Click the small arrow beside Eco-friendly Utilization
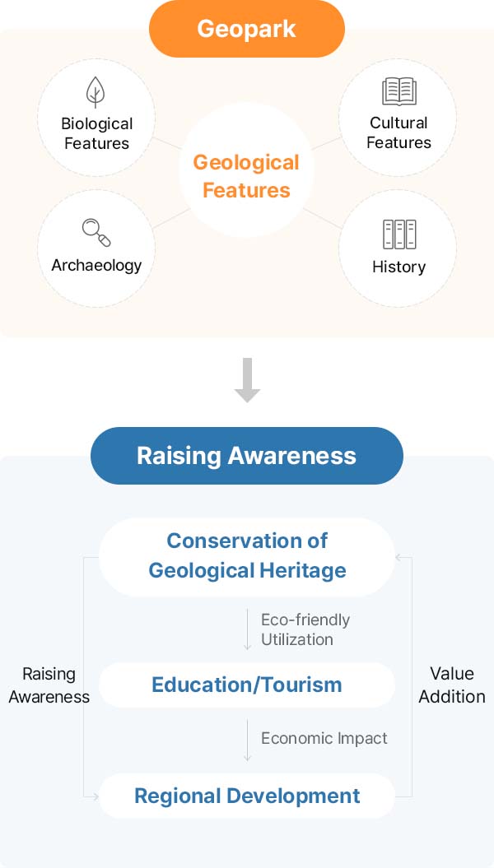Image resolution: width=494 pixels, height=868 pixels. coord(247,629)
